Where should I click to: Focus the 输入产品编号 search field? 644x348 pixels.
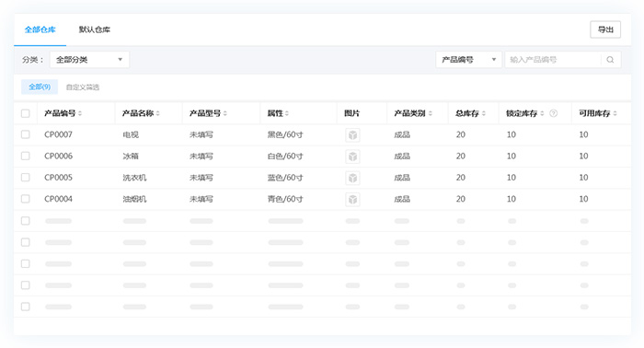553,60
